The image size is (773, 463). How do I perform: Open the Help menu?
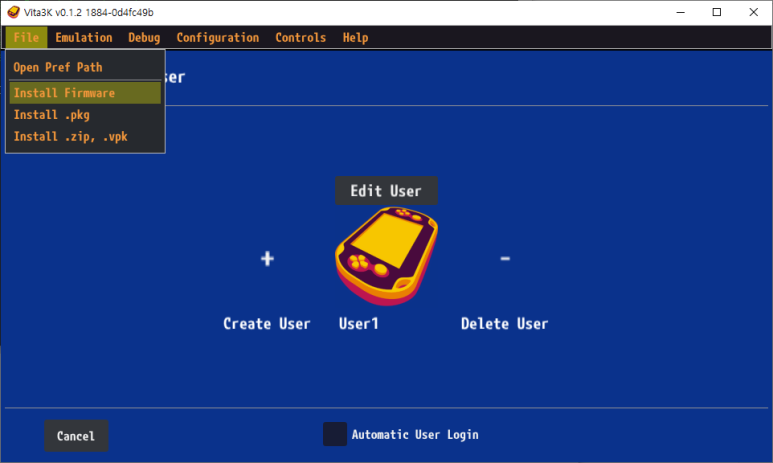[355, 37]
